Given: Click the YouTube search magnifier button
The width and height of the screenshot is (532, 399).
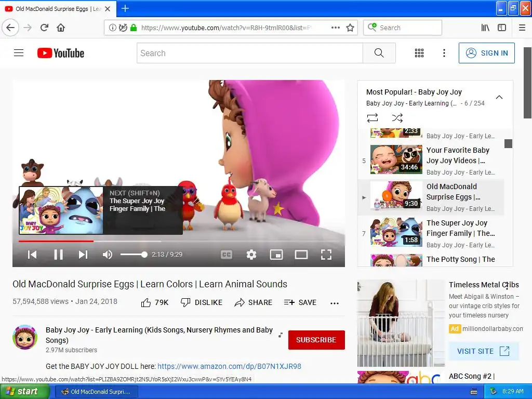Looking at the screenshot, I should (x=379, y=53).
